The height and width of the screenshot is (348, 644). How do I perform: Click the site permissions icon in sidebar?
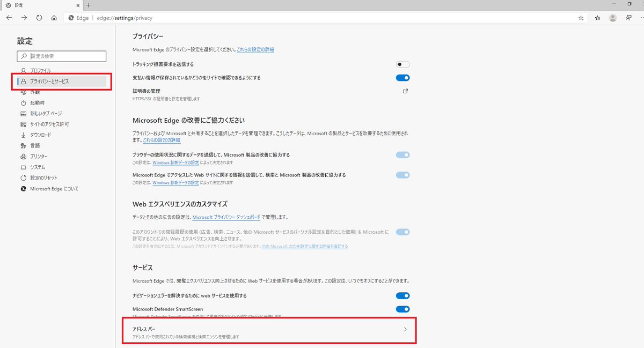click(x=23, y=124)
